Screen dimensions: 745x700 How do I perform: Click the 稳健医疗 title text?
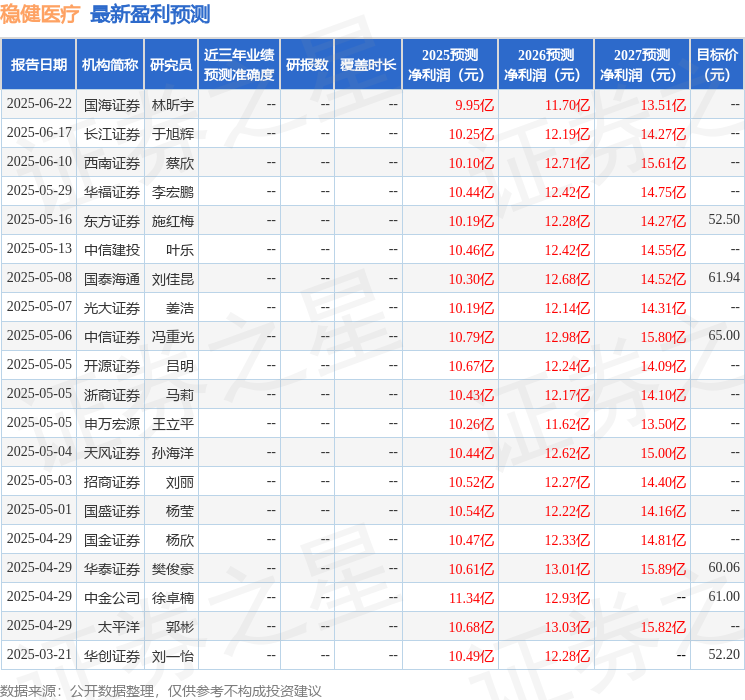[40, 14]
